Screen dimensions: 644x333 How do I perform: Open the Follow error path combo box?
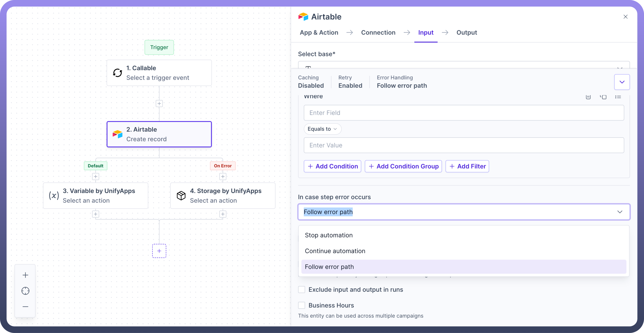(x=463, y=212)
